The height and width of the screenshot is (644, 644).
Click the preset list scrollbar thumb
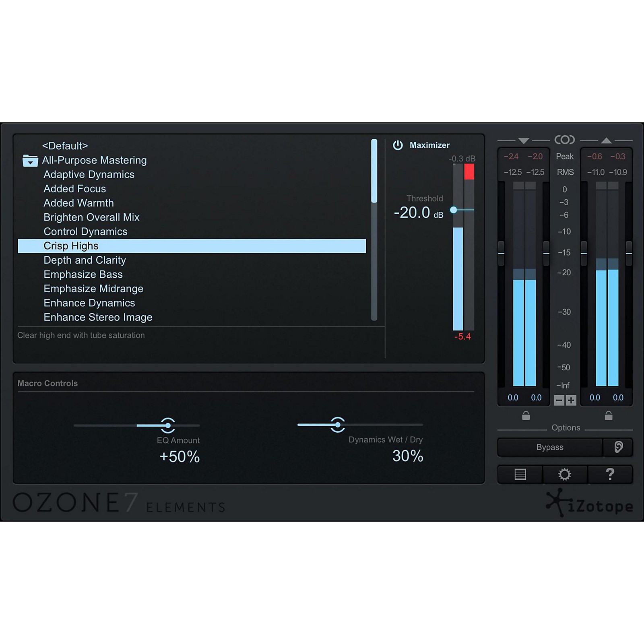coord(374,171)
